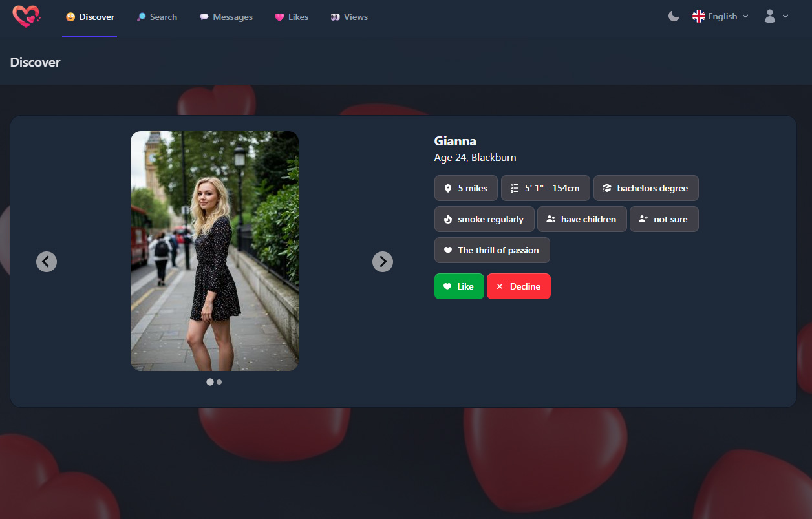Open the Messages tab
The height and width of the screenshot is (519, 812).
[226, 17]
